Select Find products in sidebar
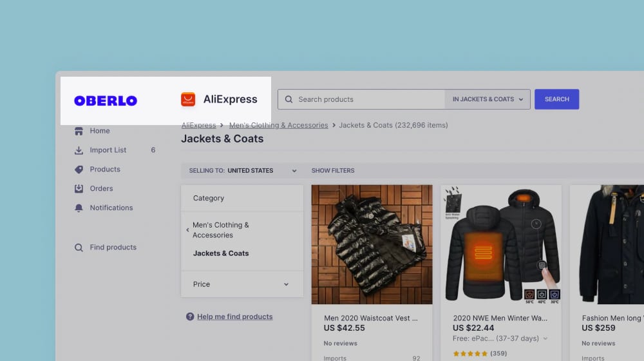 coord(113,247)
